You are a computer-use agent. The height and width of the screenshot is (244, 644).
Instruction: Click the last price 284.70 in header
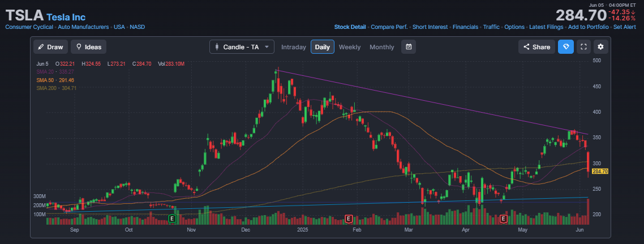[581, 16]
